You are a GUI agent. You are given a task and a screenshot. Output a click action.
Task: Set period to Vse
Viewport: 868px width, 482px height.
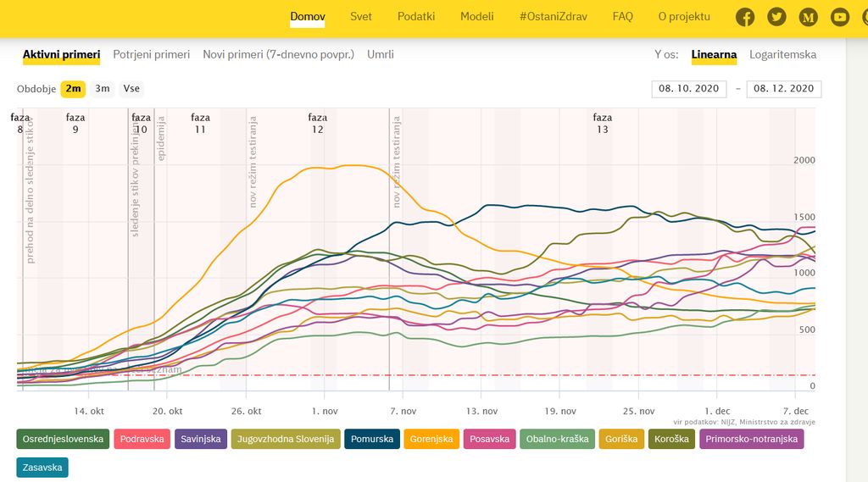pos(131,88)
